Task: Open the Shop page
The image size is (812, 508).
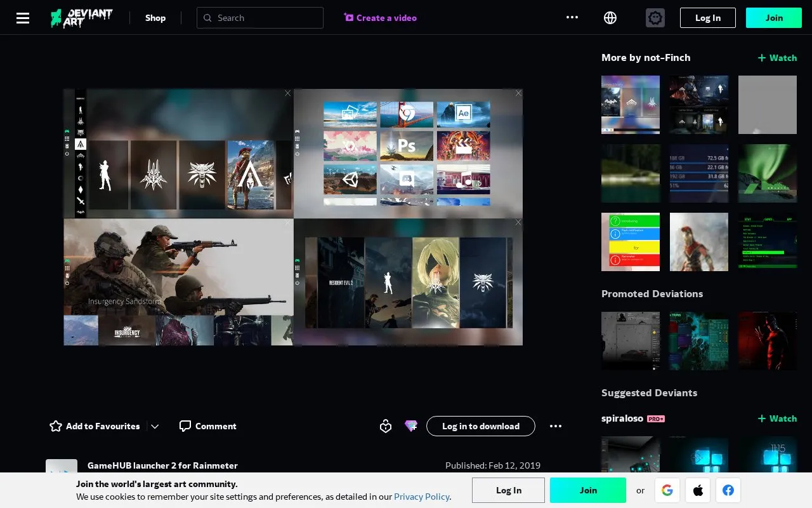Action: (155, 18)
